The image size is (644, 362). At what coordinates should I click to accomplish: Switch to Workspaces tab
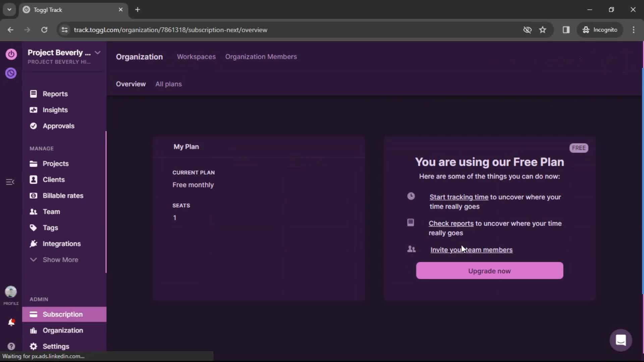pyautogui.click(x=196, y=57)
